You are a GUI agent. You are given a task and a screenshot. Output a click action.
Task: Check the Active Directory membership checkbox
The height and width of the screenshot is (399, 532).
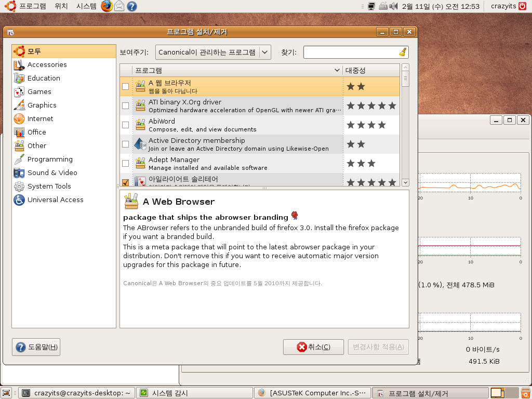pyautogui.click(x=126, y=144)
